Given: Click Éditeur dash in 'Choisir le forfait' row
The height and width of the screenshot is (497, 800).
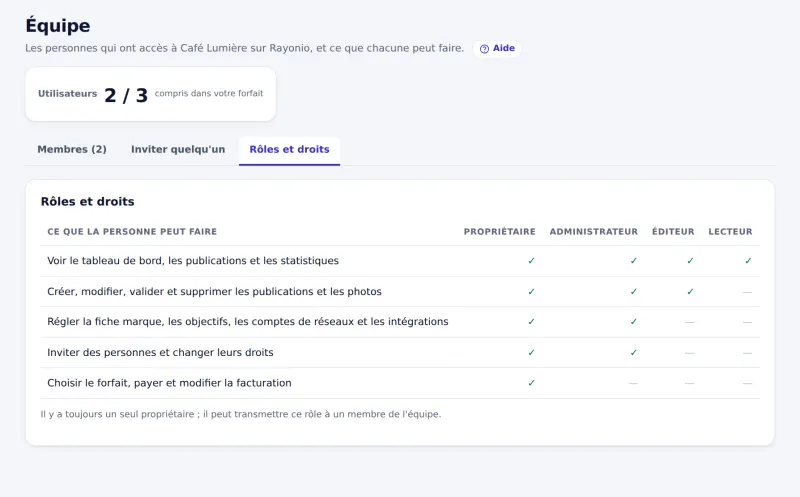Looking at the screenshot, I should [x=690, y=383].
